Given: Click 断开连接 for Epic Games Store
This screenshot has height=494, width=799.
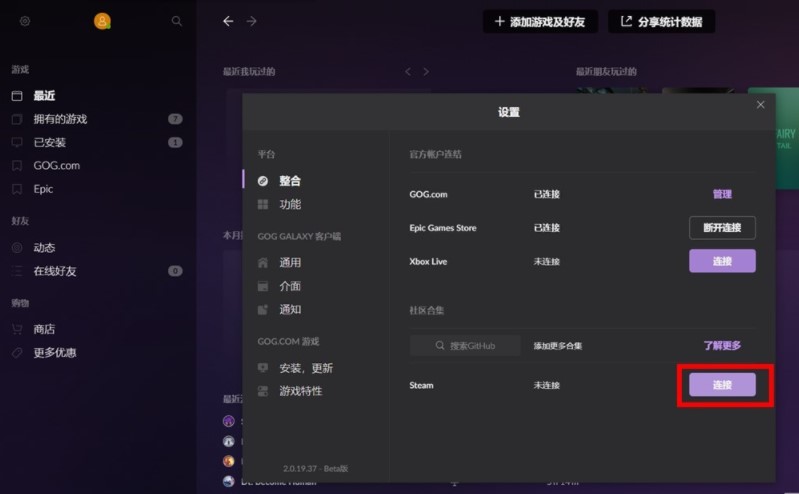Looking at the screenshot, I should pyautogui.click(x=722, y=228).
